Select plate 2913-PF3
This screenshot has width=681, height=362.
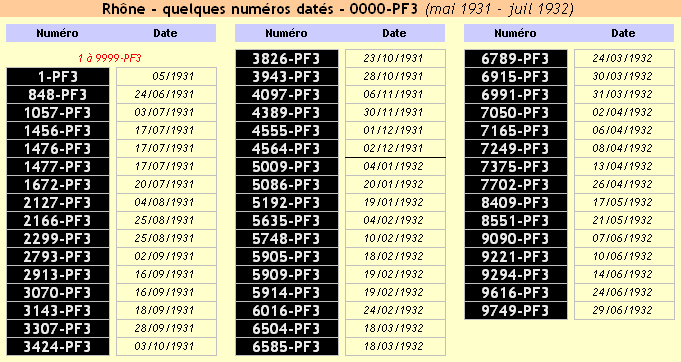[x=58, y=275]
